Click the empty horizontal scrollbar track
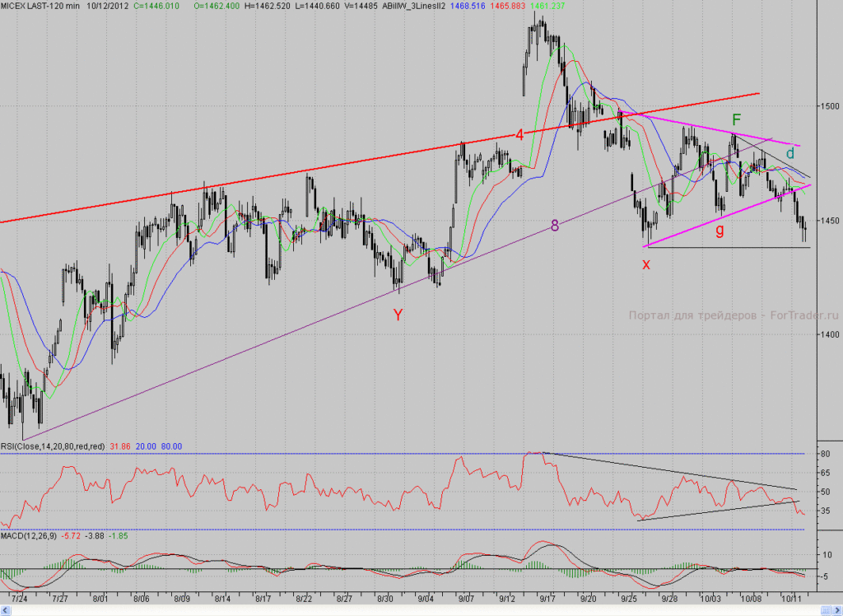The height and width of the screenshot is (616, 843). click(414, 610)
